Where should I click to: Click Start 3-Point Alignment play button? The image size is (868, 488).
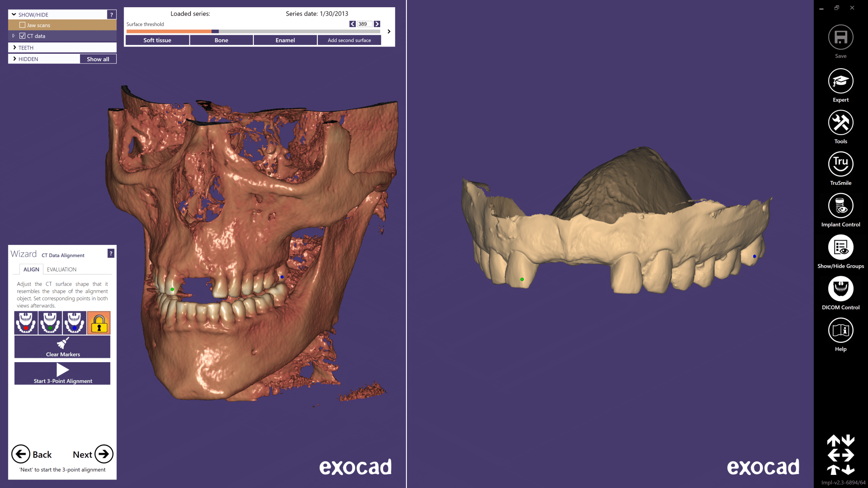point(62,373)
